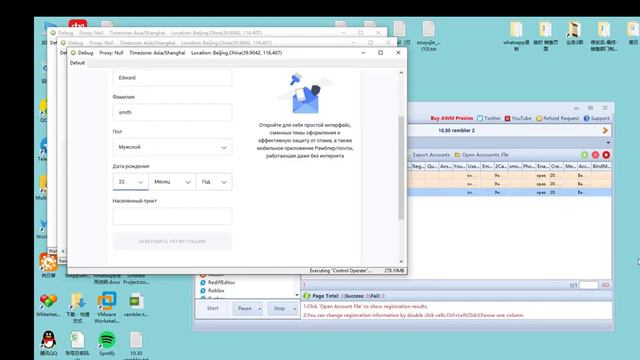Viewport: 640px width, 360px height.
Task: Select the blue highlighted third accounts row
Action: pos(510,192)
